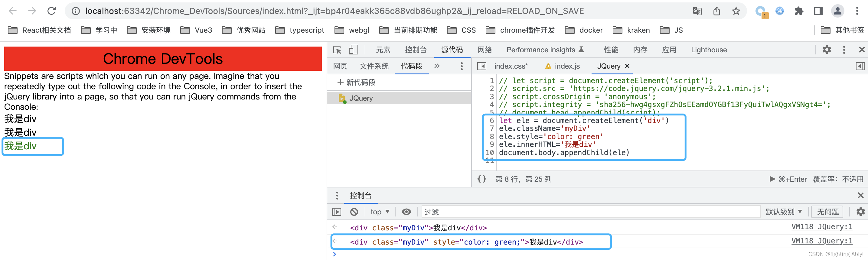
Task: Open the index.css* editor tab
Action: tap(511, 66)
